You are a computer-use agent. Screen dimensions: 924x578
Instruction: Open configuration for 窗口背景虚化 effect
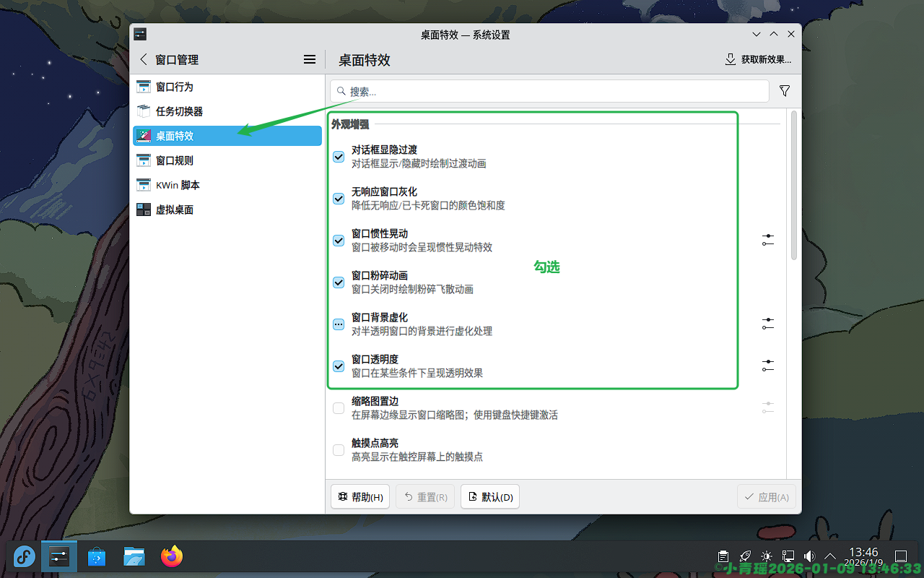click(x=767, y=324)
